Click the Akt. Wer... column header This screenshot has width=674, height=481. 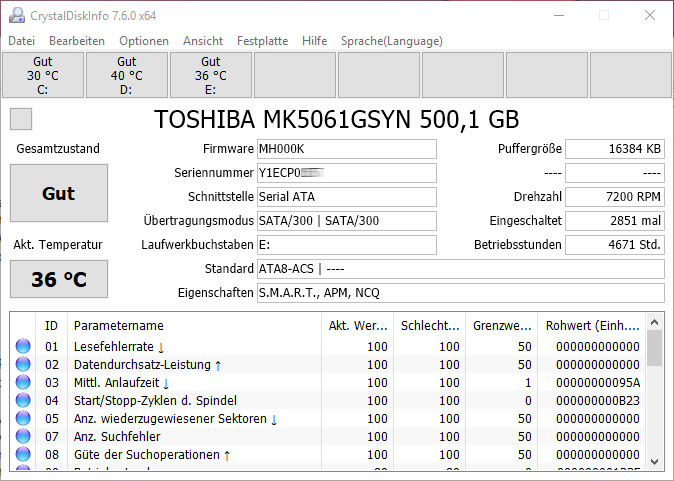[358, 325]
